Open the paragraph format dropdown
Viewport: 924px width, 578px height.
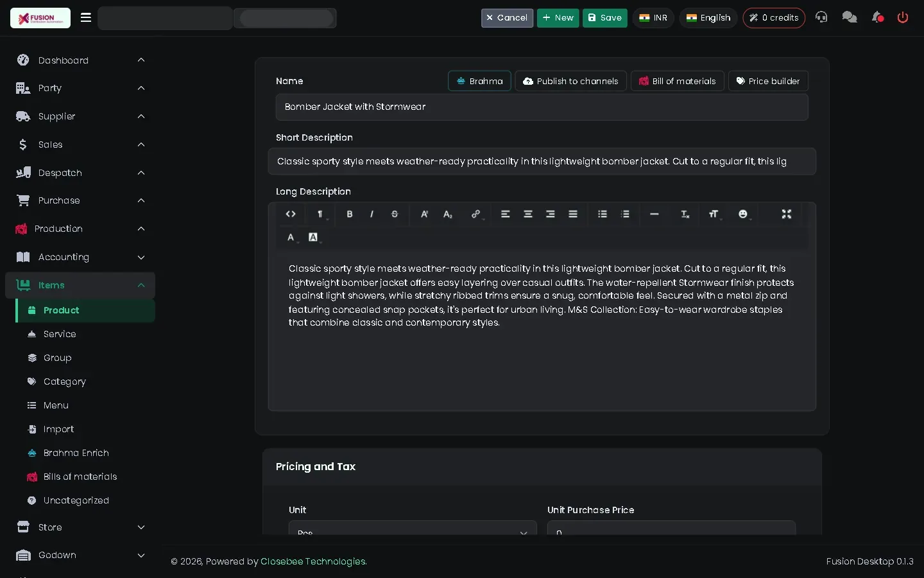[x=320, y=215]
